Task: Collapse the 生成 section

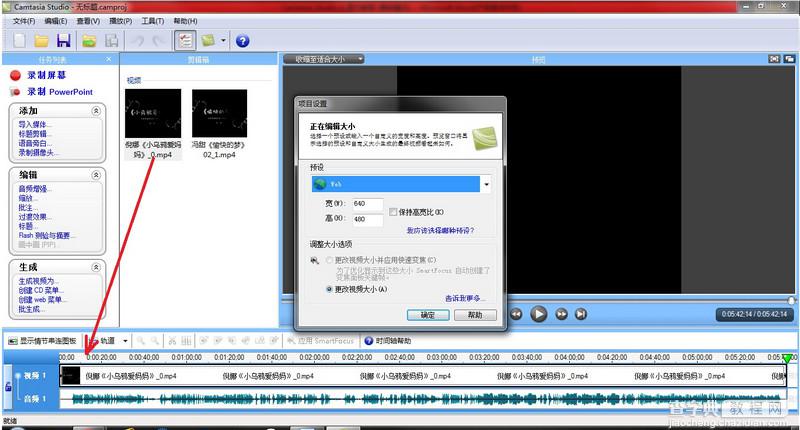Action: tap(96, 267)
